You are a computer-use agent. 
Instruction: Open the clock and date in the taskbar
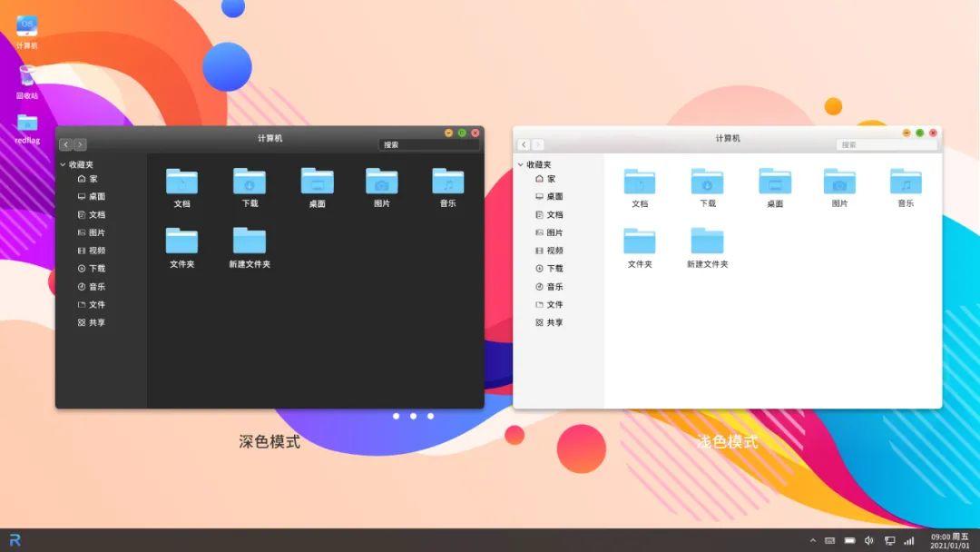click(x=949, y=540)
